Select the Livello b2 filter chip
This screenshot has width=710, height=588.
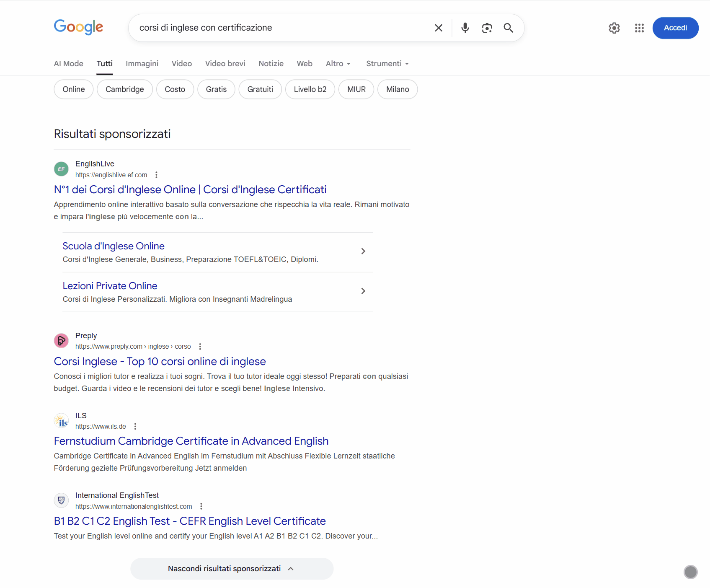[310, 89]
